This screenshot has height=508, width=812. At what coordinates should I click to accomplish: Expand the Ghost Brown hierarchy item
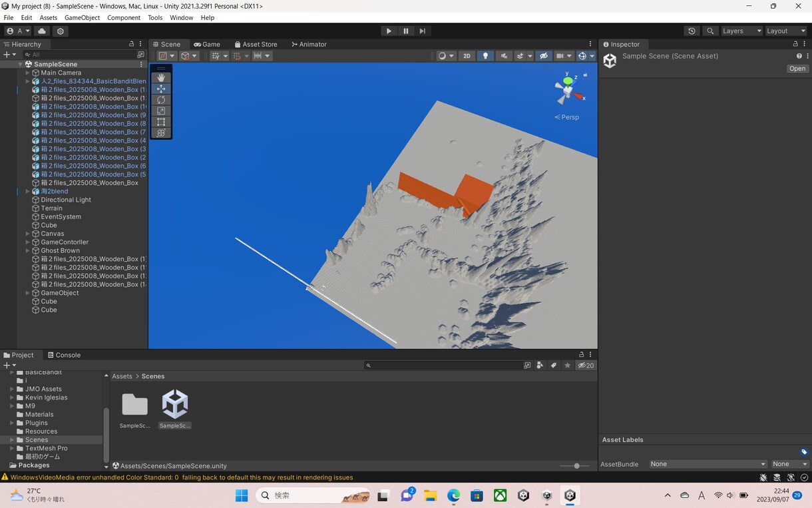28,250
